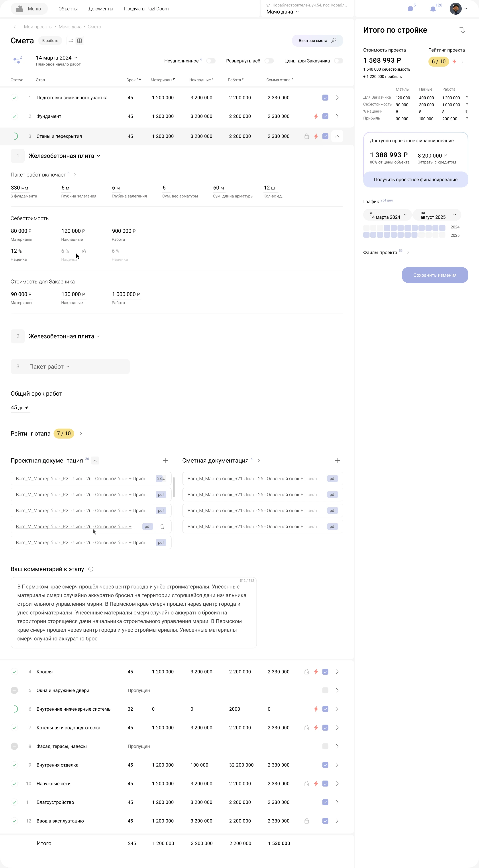Collapse the Стены и перекрытия stage
The width and height of the screenshot is (479, 868).
click(x=337, y=136)
